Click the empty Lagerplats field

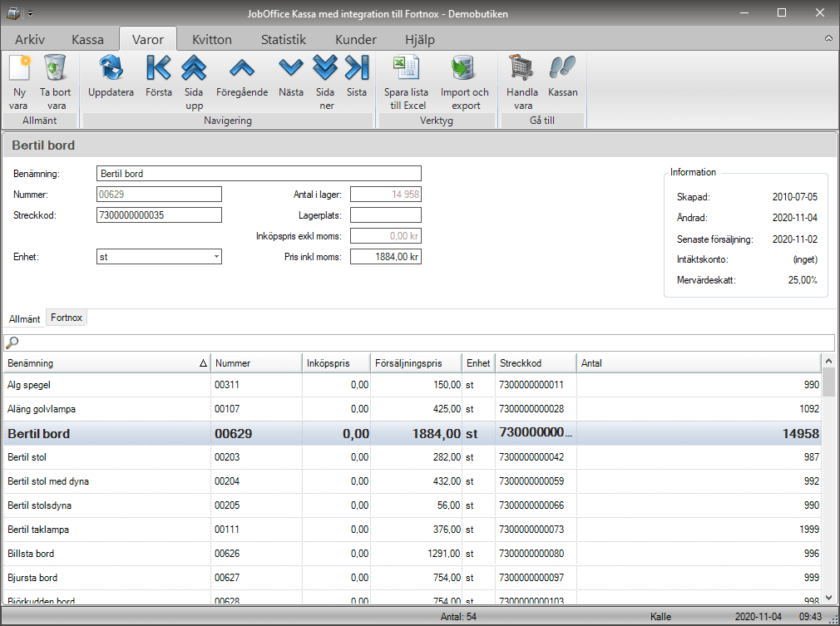tap(386, 215)
